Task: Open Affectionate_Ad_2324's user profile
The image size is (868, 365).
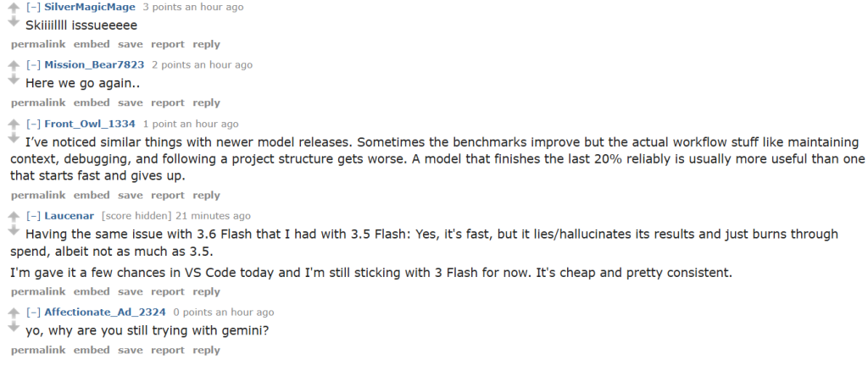Action: point(104,312)
